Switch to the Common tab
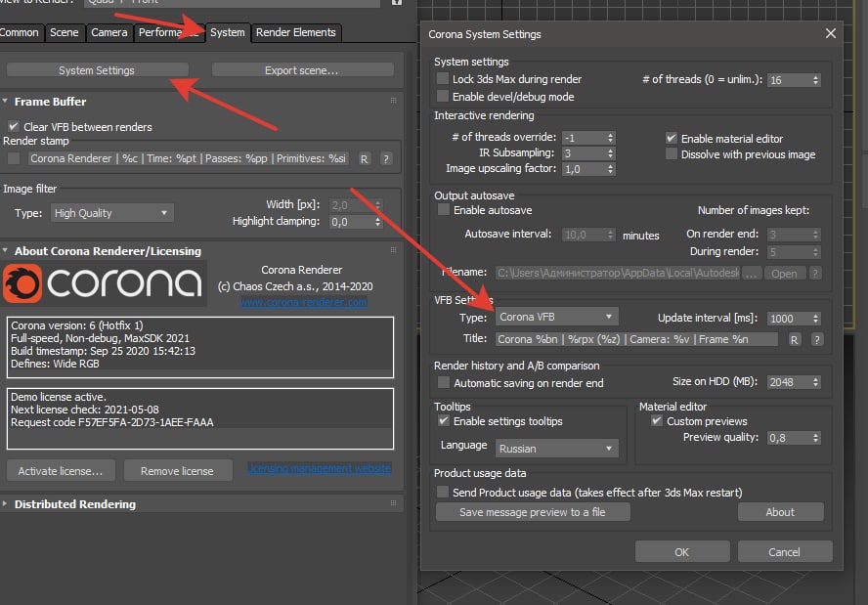 [21, 32]
